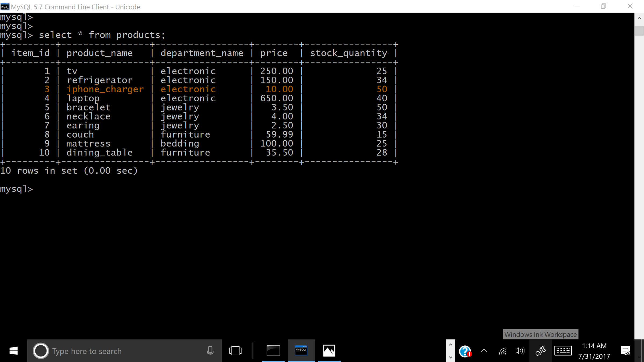The height and width of the screenshot is (362, 644).
Task: Click the Cortana circle icon
Action: pyautogui.click(x=41, y=351)
